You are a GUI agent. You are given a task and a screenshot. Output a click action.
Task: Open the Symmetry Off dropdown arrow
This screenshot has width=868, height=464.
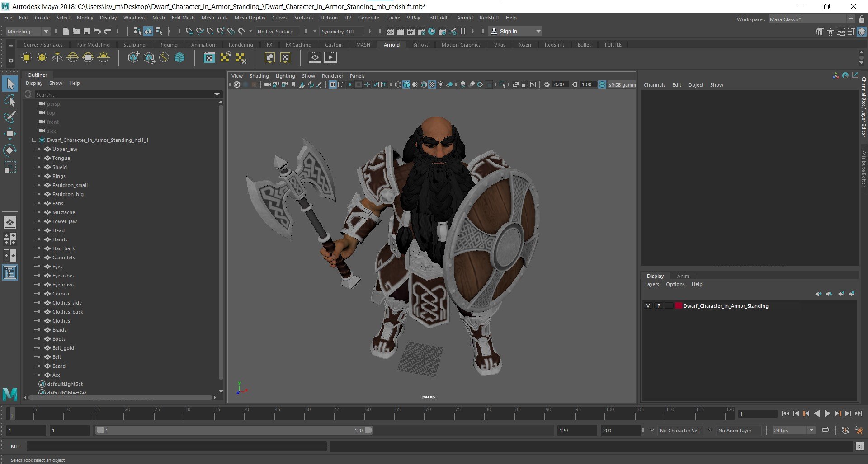tap(315, 31)
